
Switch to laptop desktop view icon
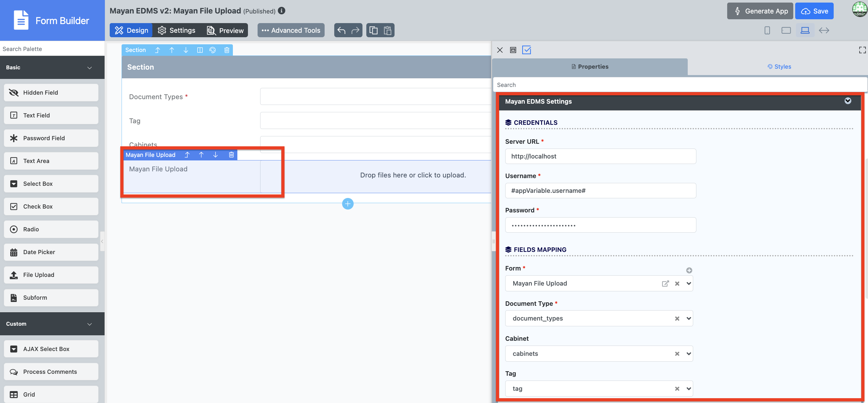click(x=805, y=30)
